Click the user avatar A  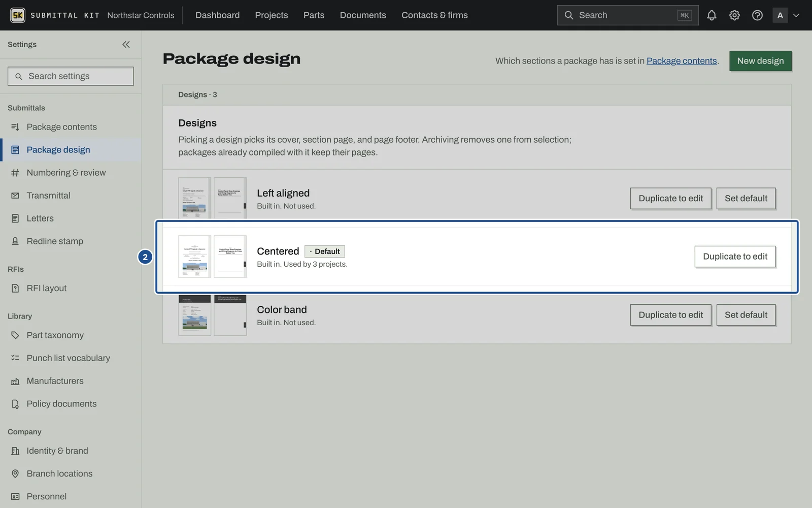[x=780, y=15]
